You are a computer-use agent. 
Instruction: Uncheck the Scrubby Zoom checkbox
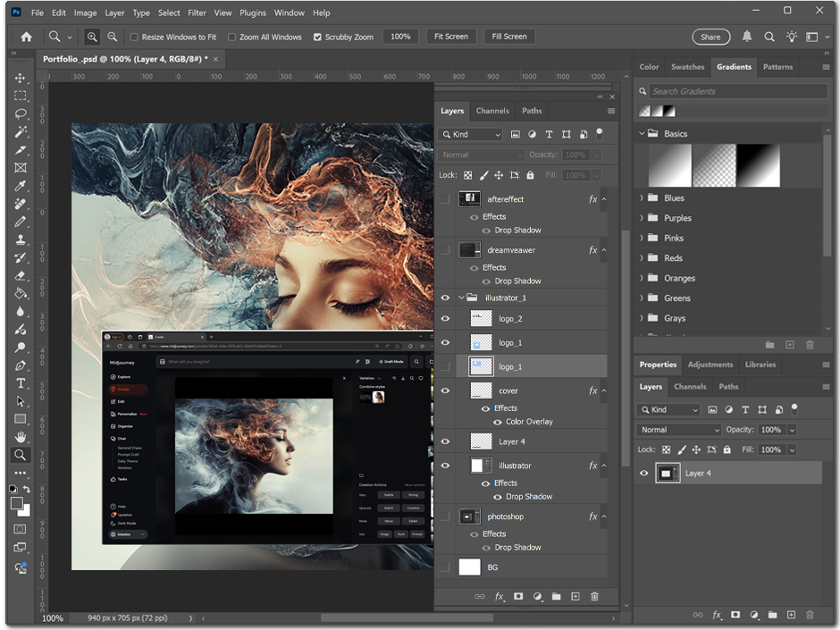pyautogui.click(x=317, y=38)
